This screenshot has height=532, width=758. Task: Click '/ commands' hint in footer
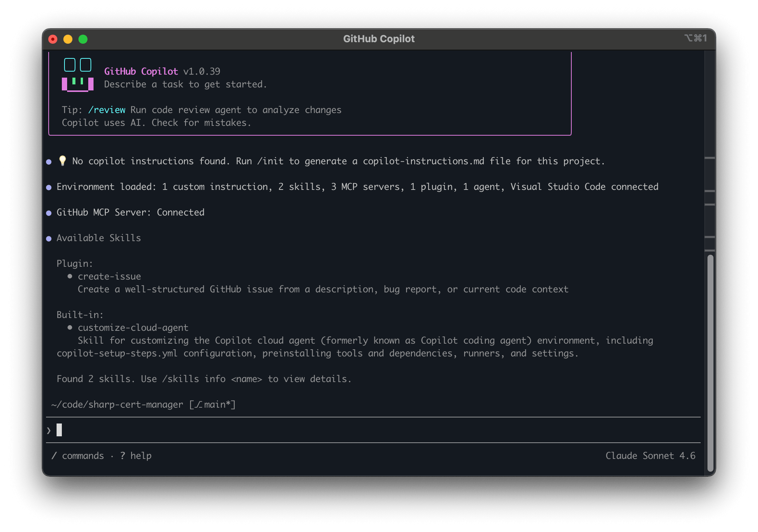pyautogui.click(x=78, y=456)
